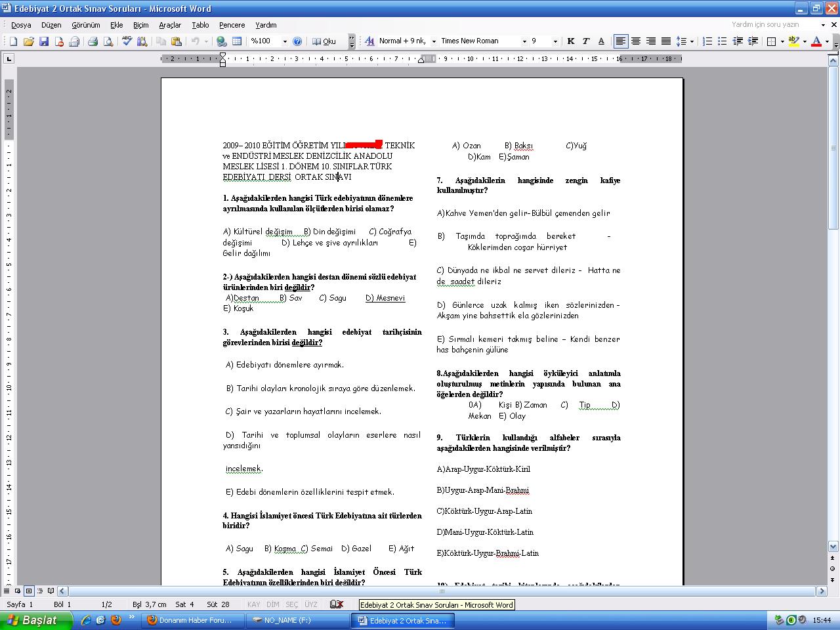840x630 pixels.
Task: Expand the Times New Roman font dropdown
Action: (x=524, y=41)
